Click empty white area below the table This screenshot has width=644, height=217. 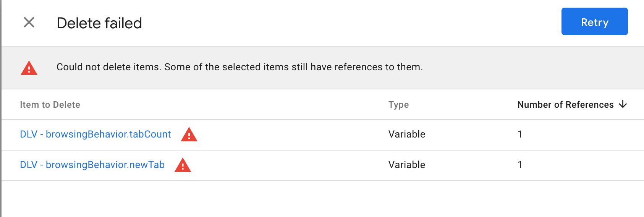click(323, 199)
